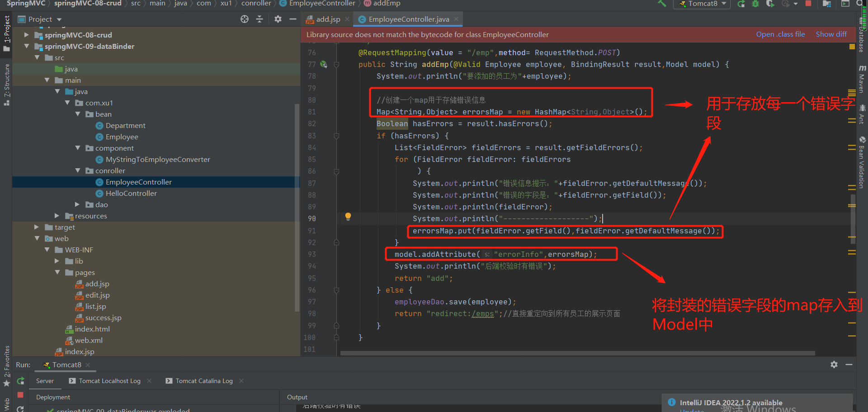Collapse the bean package
Viewport: 868px width, 412px height.
pos(78,114)
